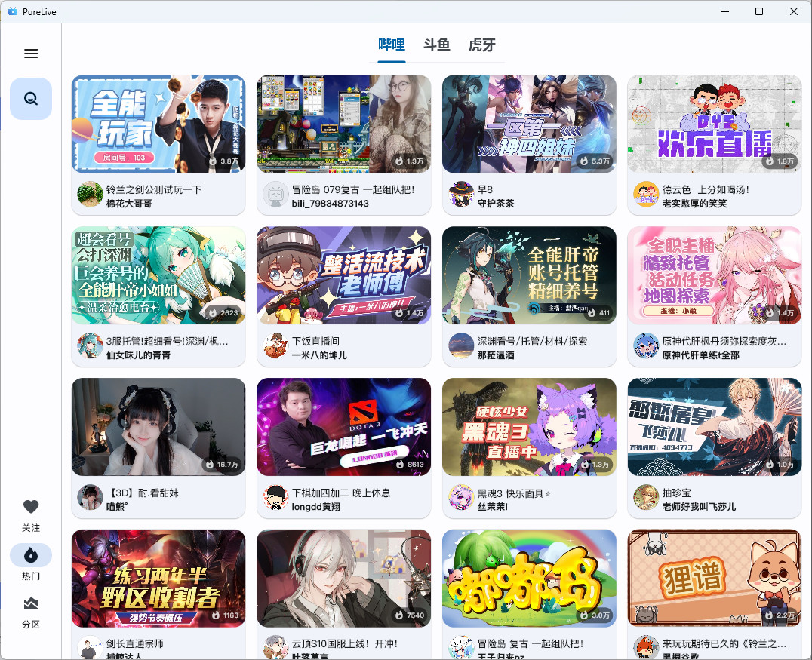Select title 冒险岛 079复古 一起组队把!

(x=353, y=189)
